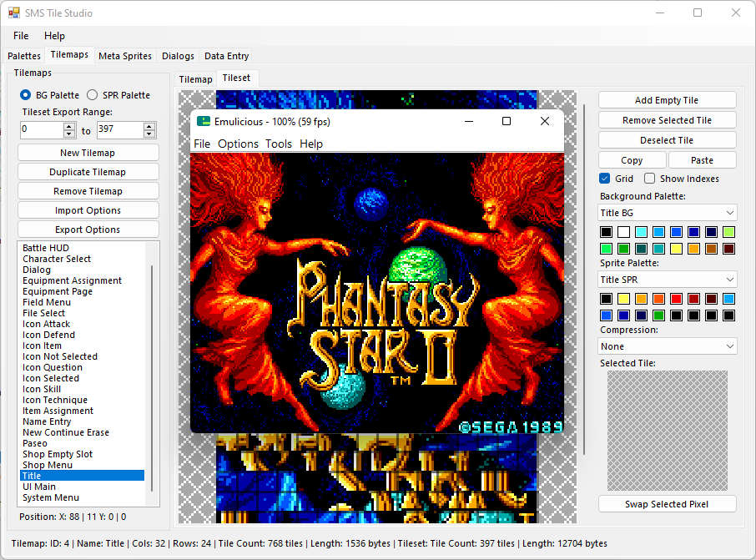The height and width of the screenshot is (560, 756).
Task: Switch to the Data Entry tab
Action: (x=227, y=56)
